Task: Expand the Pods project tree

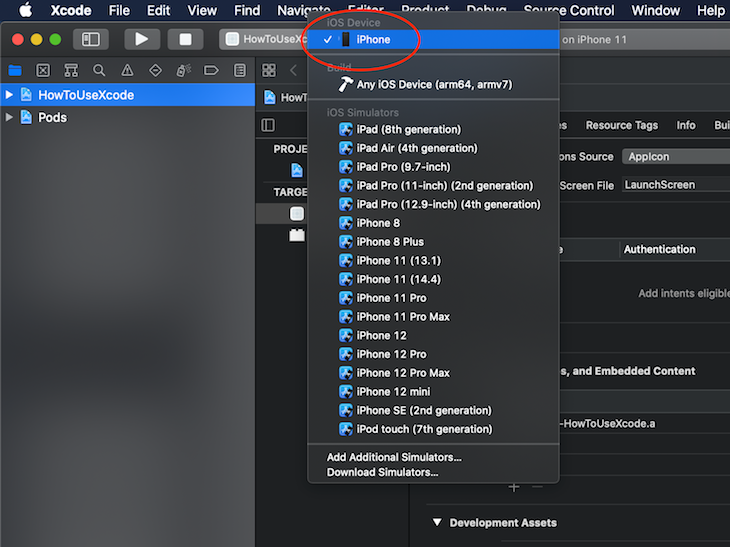Action: click(x=9, y=117)
